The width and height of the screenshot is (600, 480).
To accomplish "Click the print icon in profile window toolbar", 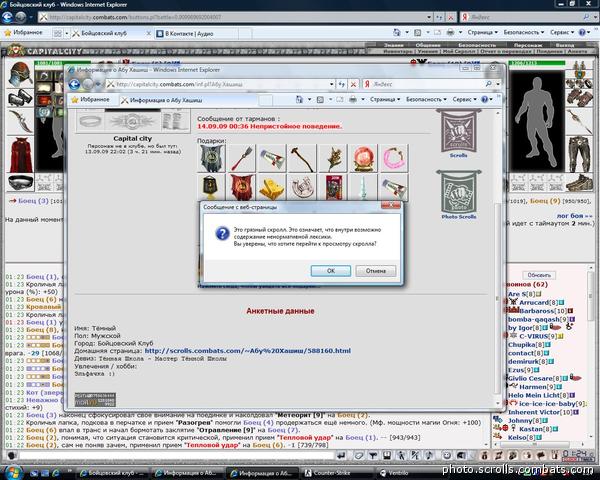I will pos(352,100).
